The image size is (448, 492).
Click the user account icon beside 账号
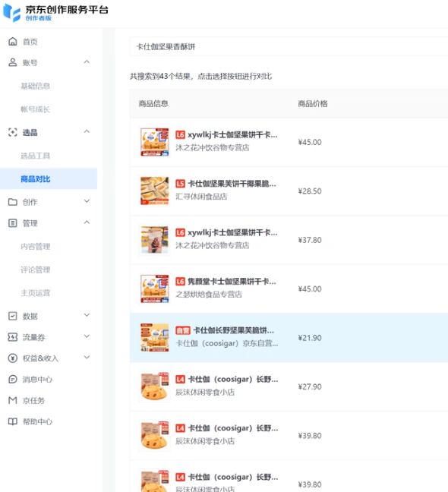coord(13,62)
